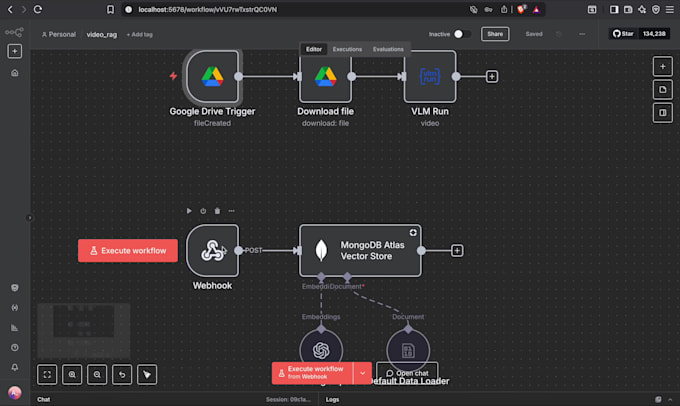Open the user avatar menu
680x406 pixels.
click(x=15, y=393)
